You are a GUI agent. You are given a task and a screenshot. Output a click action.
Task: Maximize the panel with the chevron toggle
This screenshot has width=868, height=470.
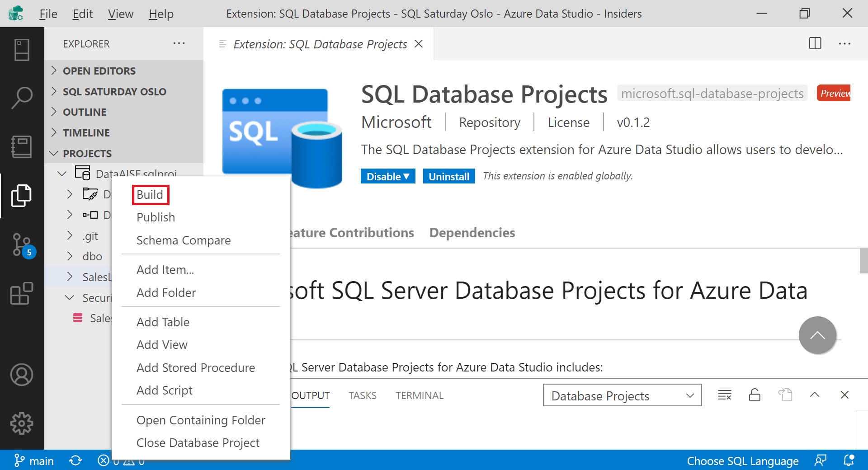[815, 395]
